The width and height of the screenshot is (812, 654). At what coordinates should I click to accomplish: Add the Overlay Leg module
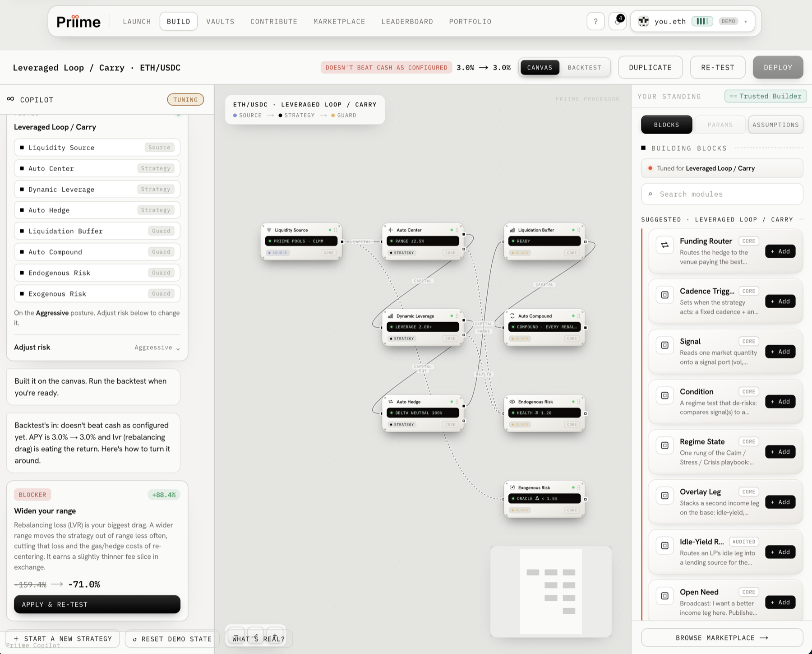click(x=780, y=502)
